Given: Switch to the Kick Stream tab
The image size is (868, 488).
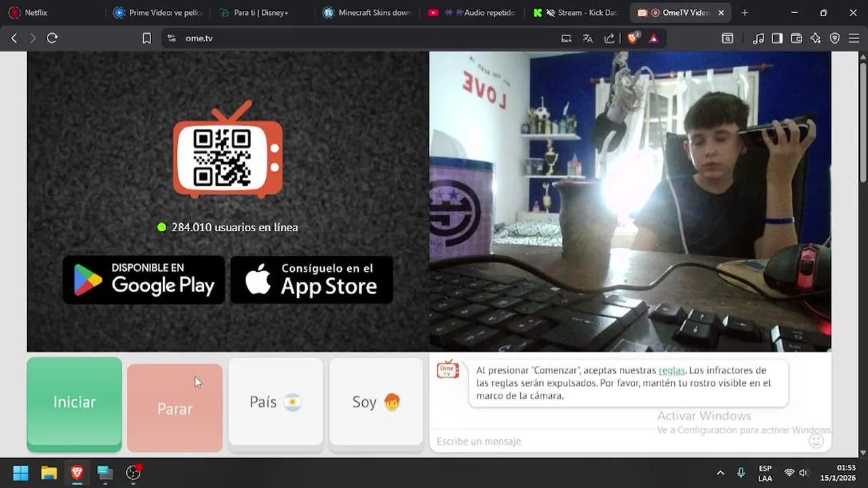Looking at the screenshot, I should [576, 12].
